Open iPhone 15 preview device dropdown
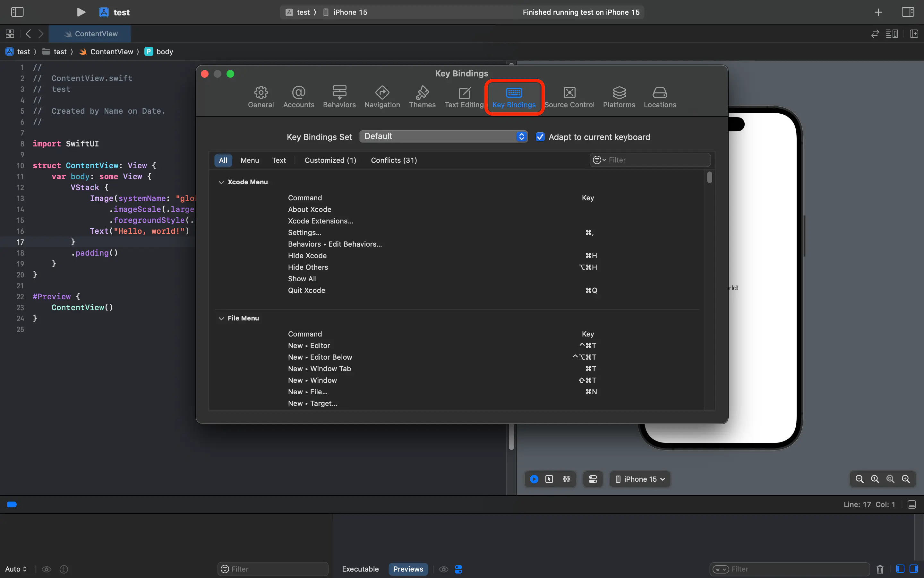Image resolution: width=924 pixels, height=578 pixels. tap(640, 479)
